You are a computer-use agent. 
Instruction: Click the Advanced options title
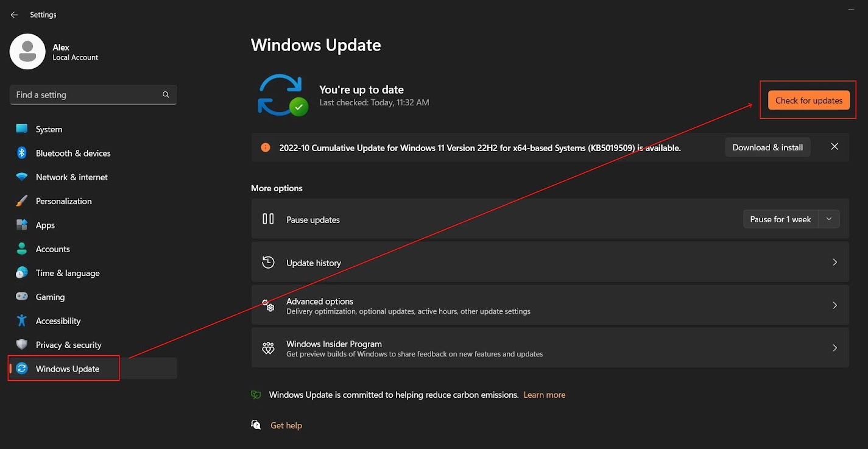tap(320, 301)
